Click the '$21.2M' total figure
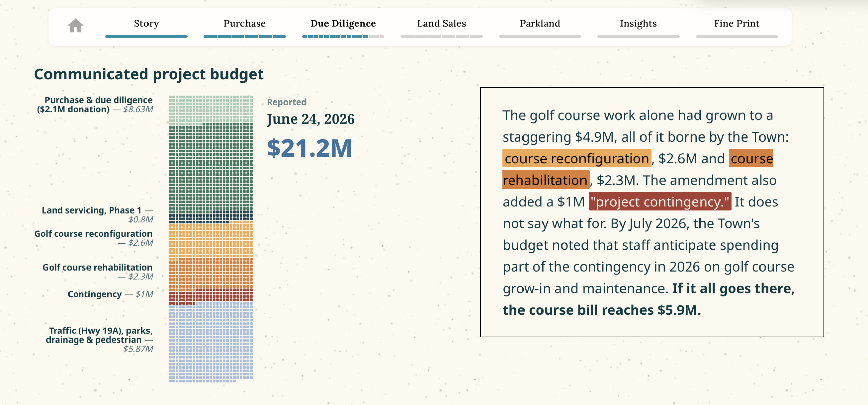Screen dimensions: 868x405 tap(310, 148)
